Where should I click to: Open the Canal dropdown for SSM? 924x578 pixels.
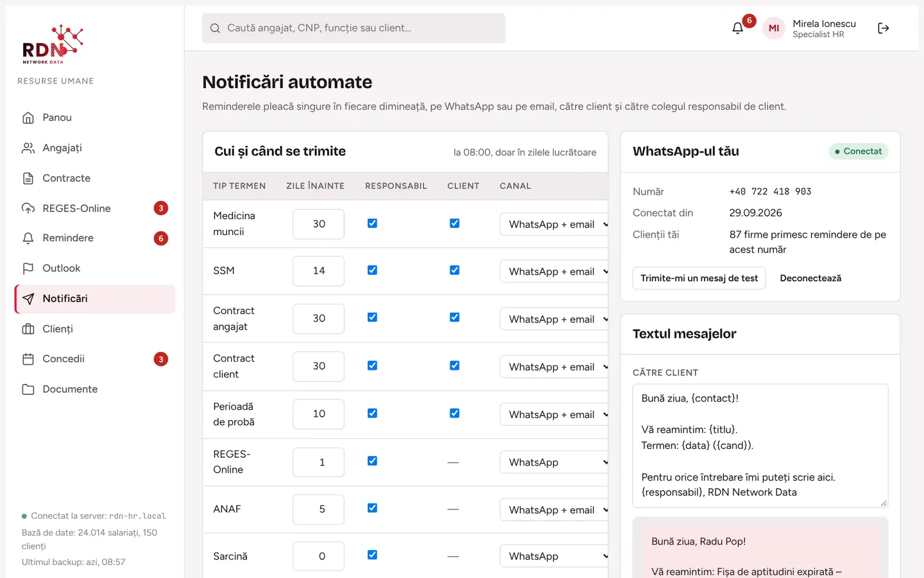pos(554,272)
